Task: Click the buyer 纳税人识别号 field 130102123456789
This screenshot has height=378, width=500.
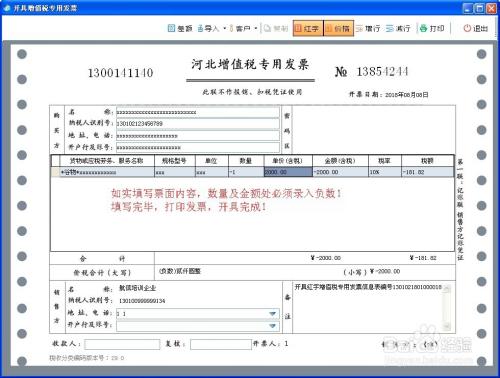Action: click(x=198, y=124)
